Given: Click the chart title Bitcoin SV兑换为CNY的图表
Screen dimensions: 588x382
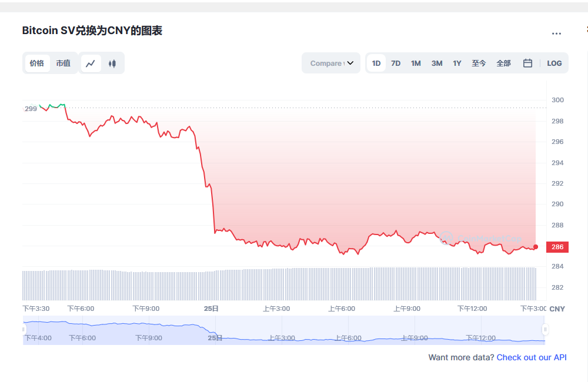Looking at the screenshot, I should (x=92, y=31).
